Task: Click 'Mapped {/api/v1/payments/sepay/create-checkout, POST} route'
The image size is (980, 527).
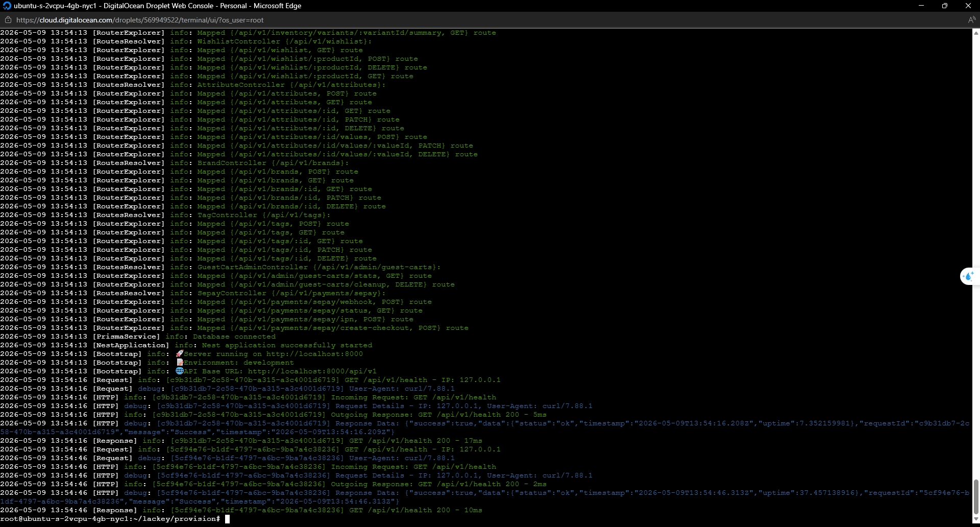Action: 333,328
